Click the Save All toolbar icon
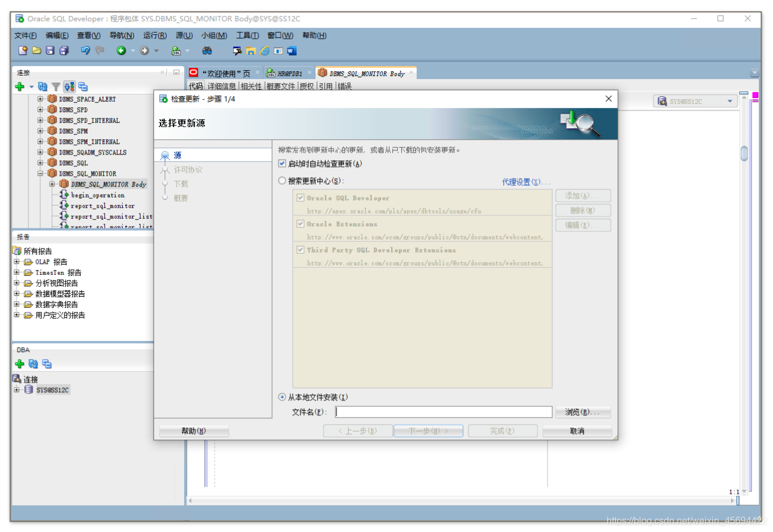 (64, 51)
